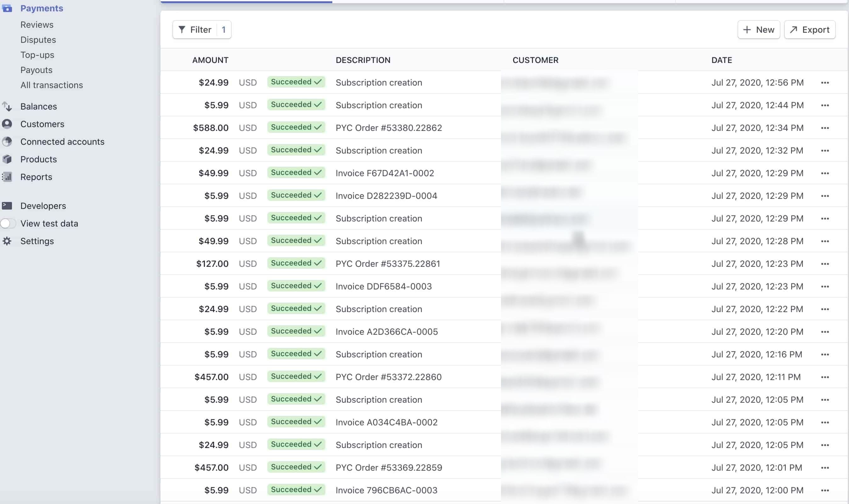849x504 pixels.
Task: Navigate to Payouts in the sidebar
Action: pos(36,70)
